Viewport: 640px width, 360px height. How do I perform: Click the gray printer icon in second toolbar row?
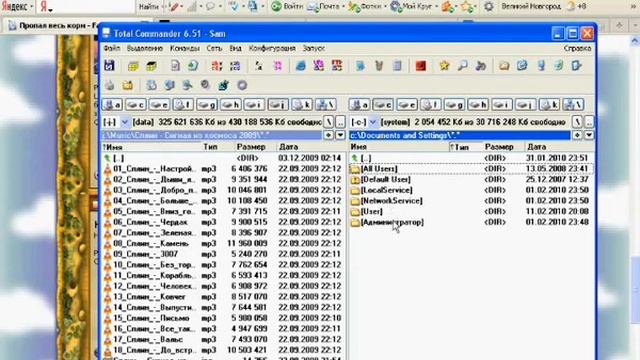point(109,85)
